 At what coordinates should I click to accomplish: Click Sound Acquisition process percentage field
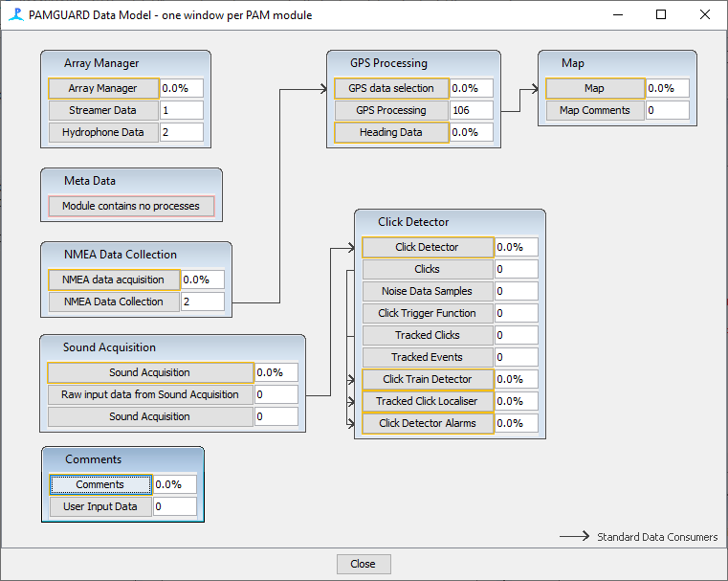click(276, 372)
